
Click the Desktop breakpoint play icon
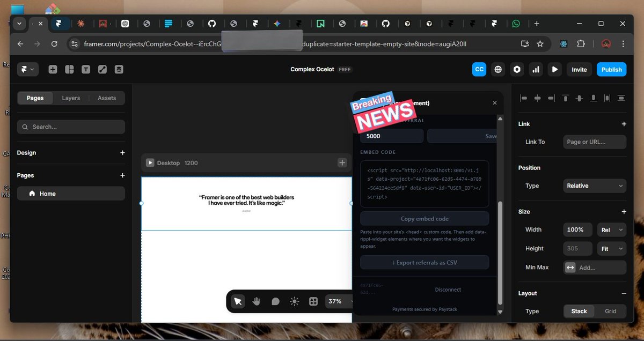pos(150,163)
